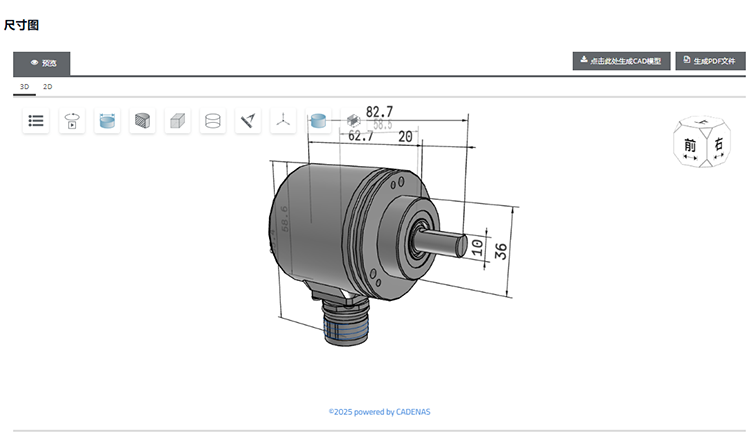Image resolution: width=750 pixels, height=436 pixels.
Task: Switch to wireframe cylinder view mode
Action: click(x=212, y=121)
